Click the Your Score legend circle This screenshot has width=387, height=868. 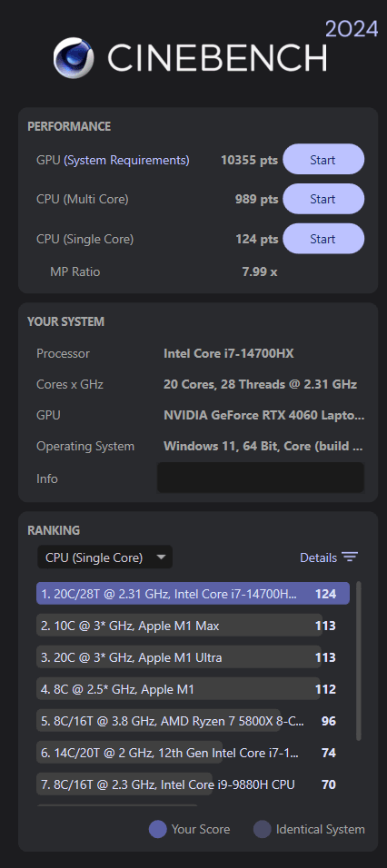coord(158,829)
